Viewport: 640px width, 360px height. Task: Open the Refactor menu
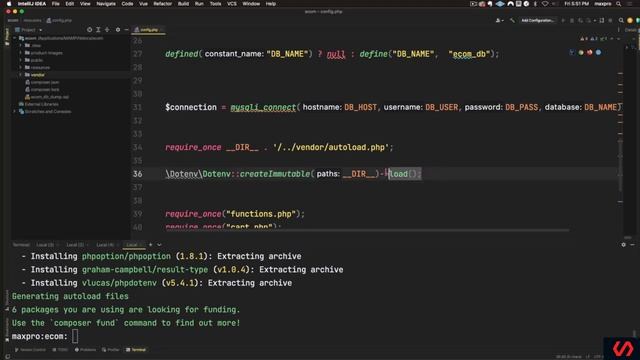click(162, 4)
